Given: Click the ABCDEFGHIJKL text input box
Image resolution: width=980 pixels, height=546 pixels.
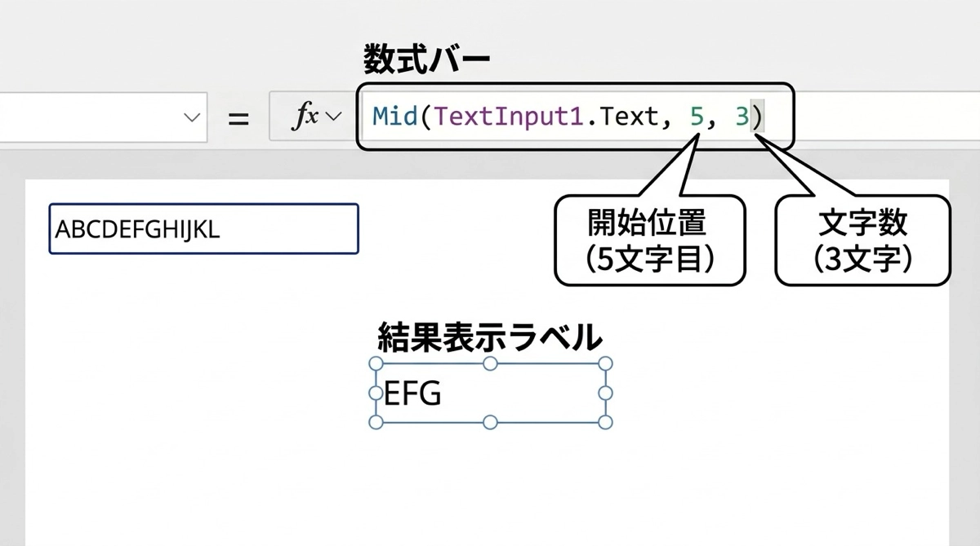Looking at the screenshot, I should point(203,229).
